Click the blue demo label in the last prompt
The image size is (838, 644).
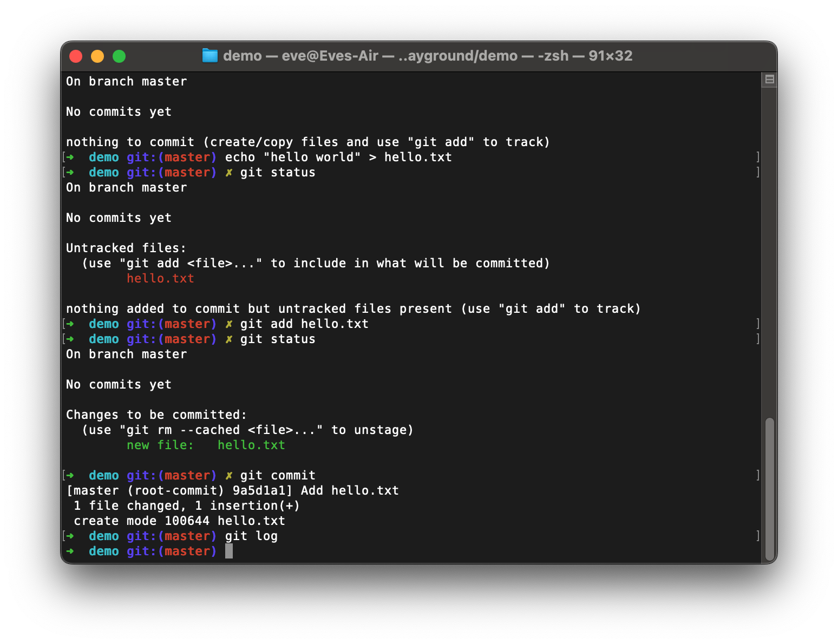coord(103,551)
